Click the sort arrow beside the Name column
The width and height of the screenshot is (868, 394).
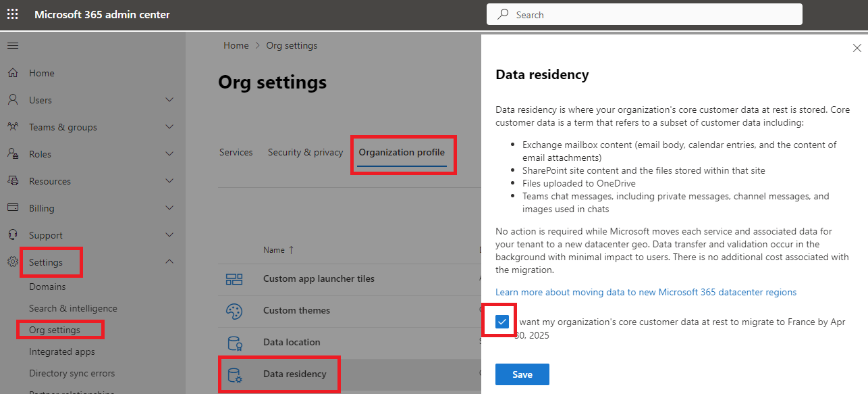point(292,250)
